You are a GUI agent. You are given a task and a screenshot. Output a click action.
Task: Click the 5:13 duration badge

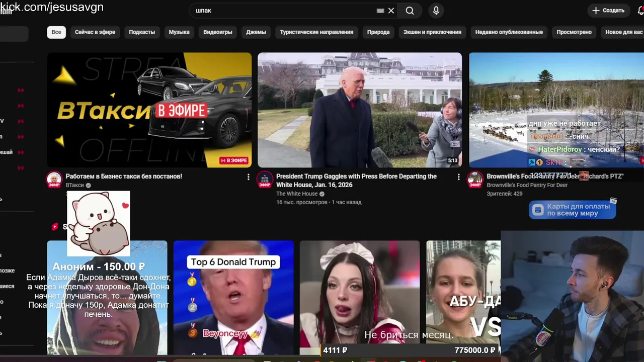coord(453,161)
